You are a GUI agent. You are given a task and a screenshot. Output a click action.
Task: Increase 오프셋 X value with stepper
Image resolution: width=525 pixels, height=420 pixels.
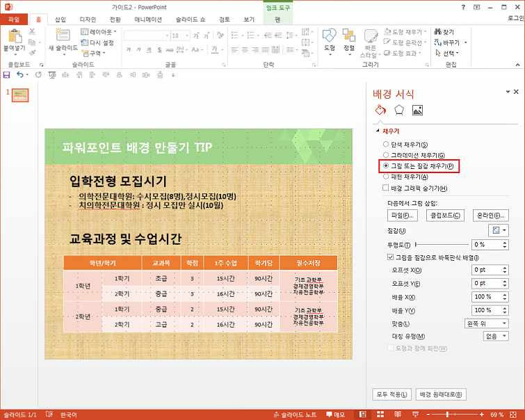tap(505, 268)
